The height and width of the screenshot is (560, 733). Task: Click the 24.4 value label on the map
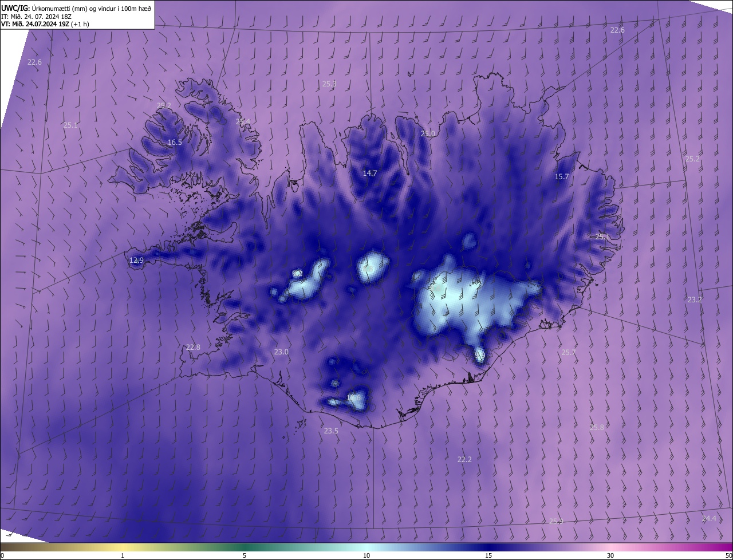click(x=709, y=518)
